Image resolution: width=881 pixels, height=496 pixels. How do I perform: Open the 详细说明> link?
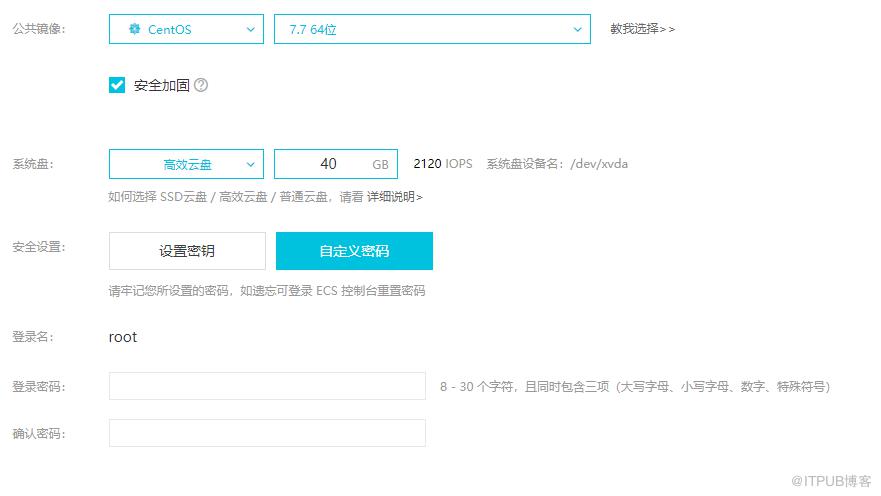(x=394, y=197)
